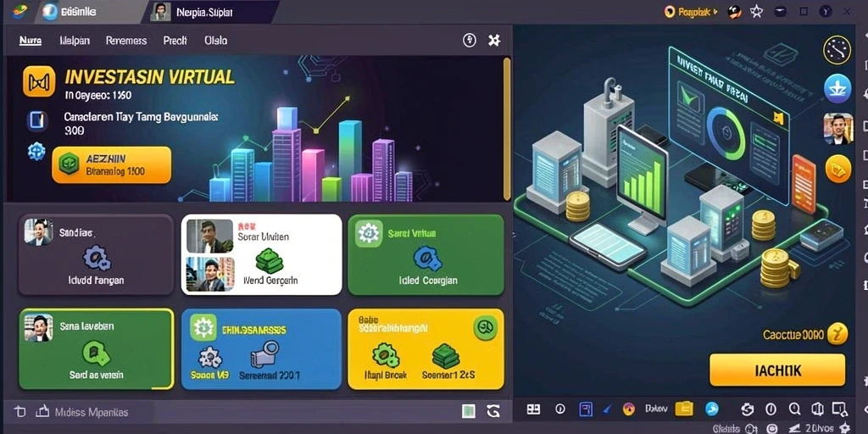Click the camera icon above Sereanad 2201
Screen dimensions: 868x434
coord(264,355)
